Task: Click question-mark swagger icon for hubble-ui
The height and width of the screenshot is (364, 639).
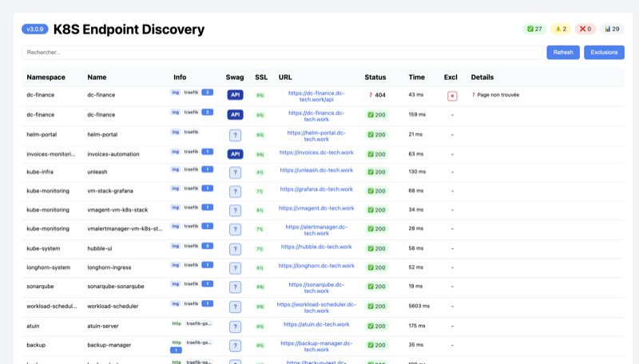Action: pos(235,249)
